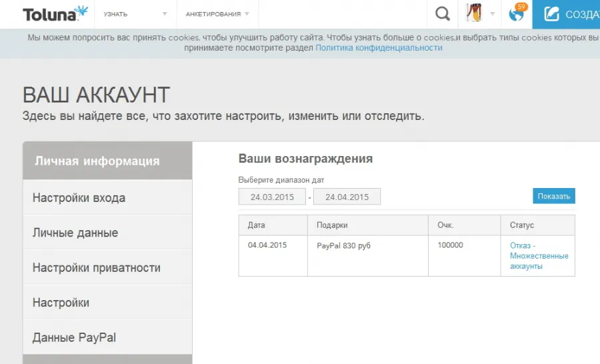The image size is (600, 364).
Task: Expand the АНКЕТИРОВАНИЯ dropdown menu
Action: tap(217, 14)
